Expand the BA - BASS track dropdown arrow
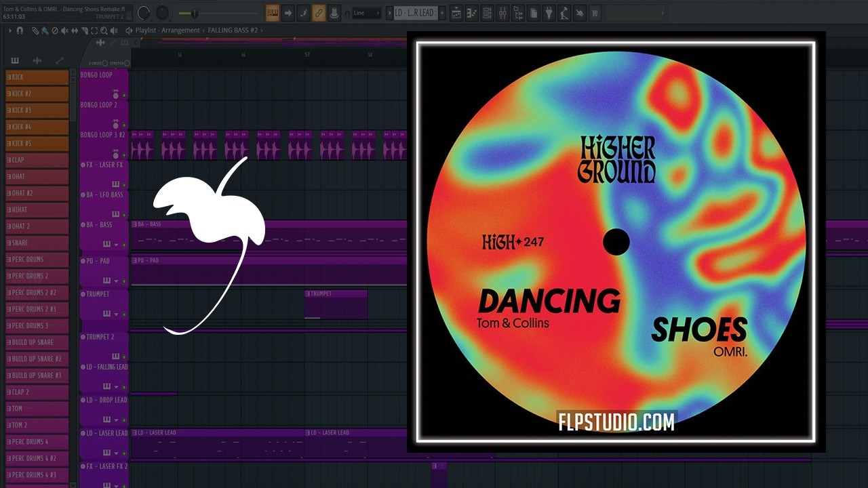This screenshot has width=868, height=488. (116, 245)
